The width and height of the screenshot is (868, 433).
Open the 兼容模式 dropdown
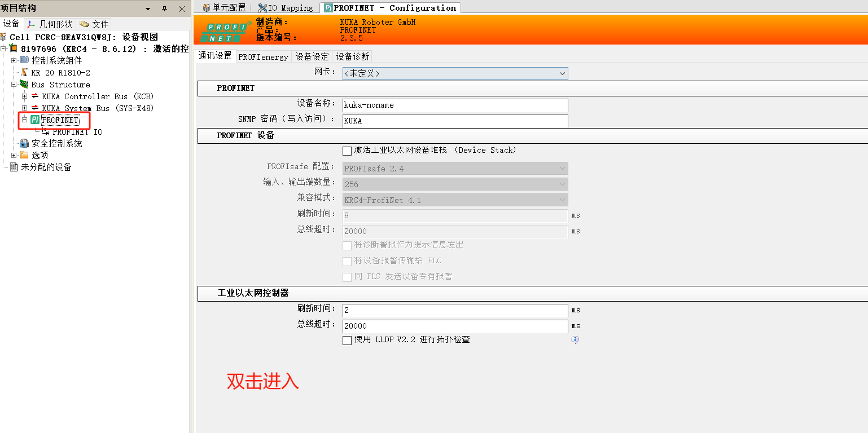pyautogui.click(x=455, y=200)
